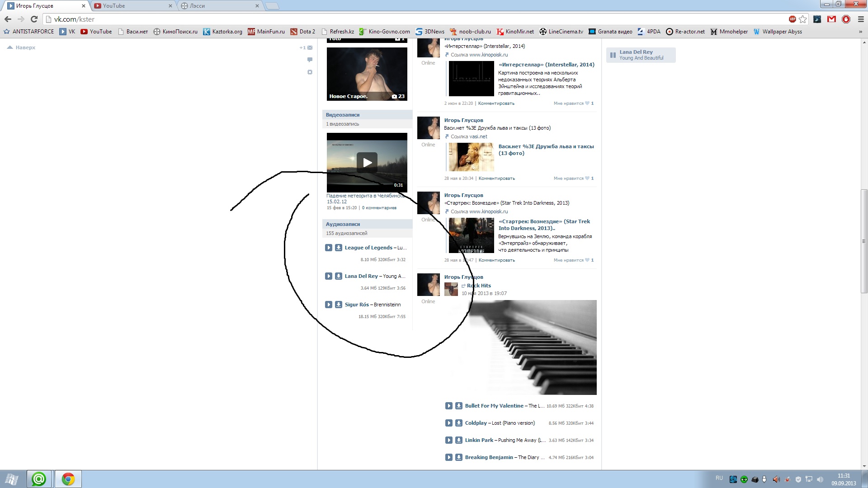Open the Dota 2 bookmark

302,32
